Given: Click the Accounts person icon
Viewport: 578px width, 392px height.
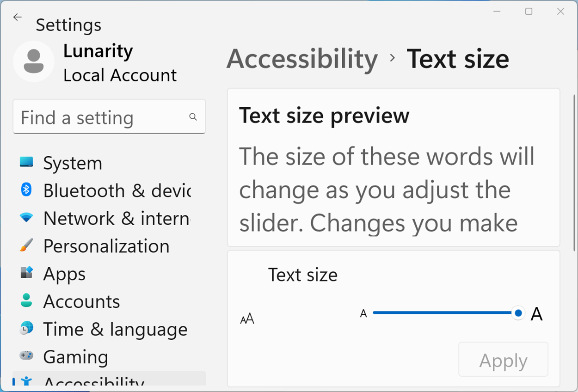Looking at the screenshot, I should [26, 301].
